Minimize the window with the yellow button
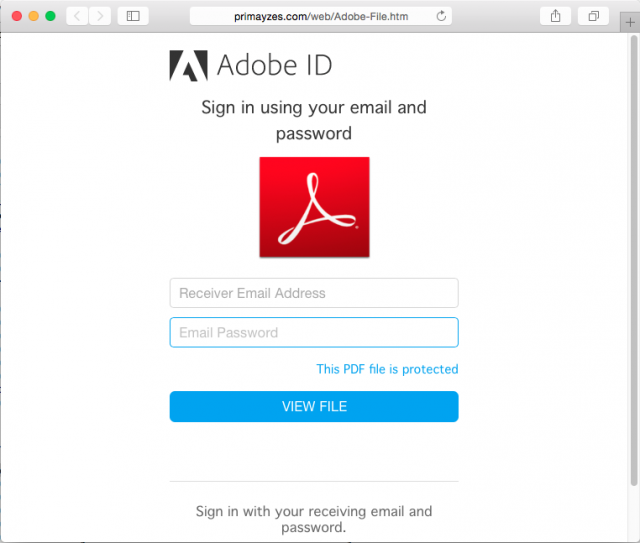This screenshot has width=640, height=543. (34, 16)
